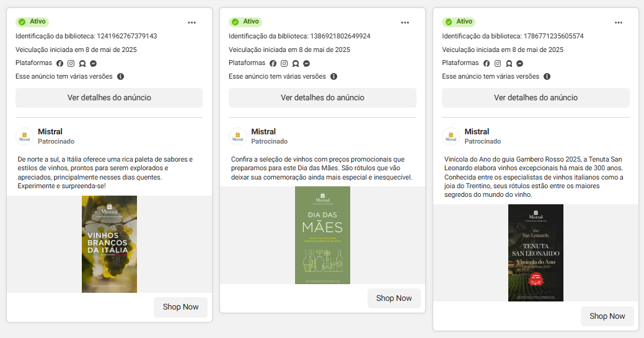Click Shop Now under Vinhos Brancos da Itália
The height and width of the screenshot is (338, 644).
[x=181, y=307]
